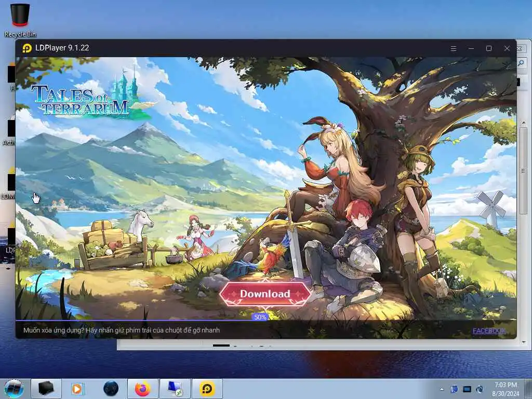Click the magnifier search icon in background window
The width and height of the screenshot is (532, 399).
tap(521, 63)
